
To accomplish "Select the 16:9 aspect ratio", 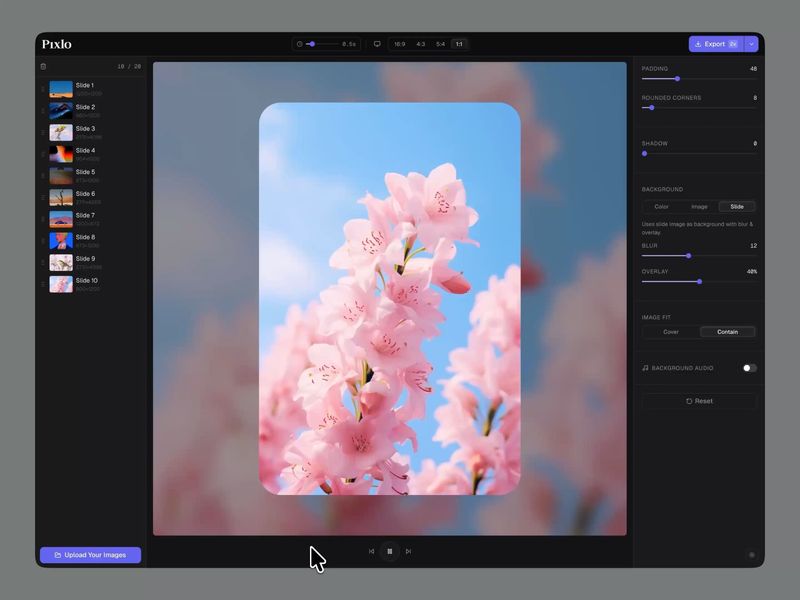I will (399, 44).
